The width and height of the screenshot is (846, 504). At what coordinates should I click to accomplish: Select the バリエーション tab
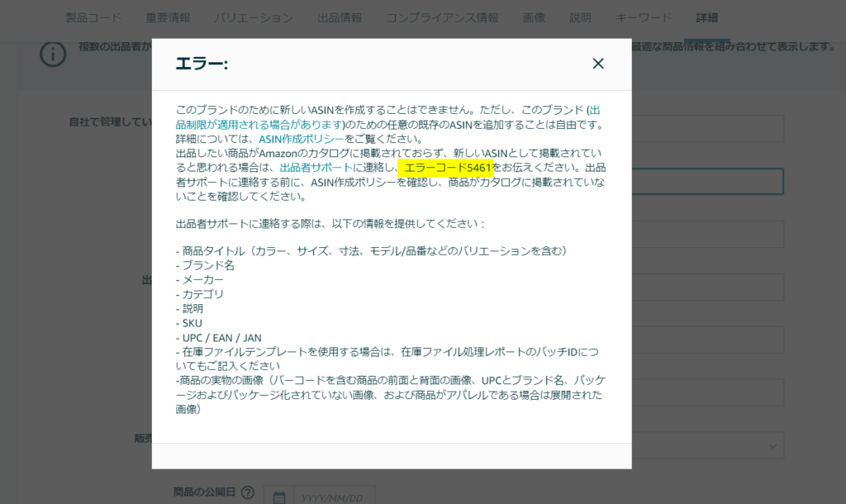(254, 17)
